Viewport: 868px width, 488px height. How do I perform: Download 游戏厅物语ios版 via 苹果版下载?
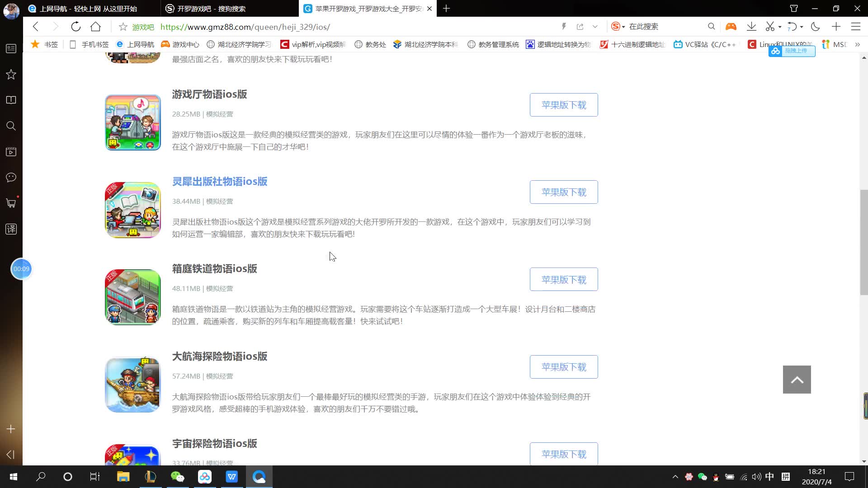564,105
